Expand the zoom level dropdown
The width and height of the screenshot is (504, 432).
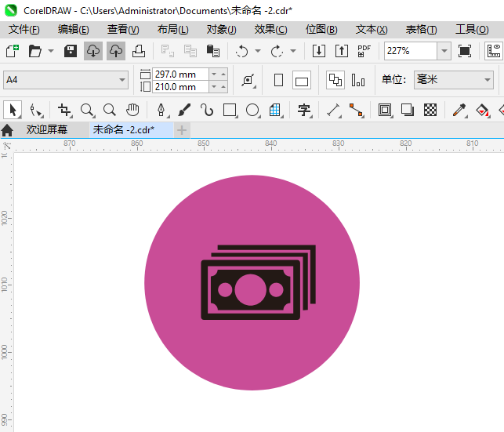pos(444,51)
